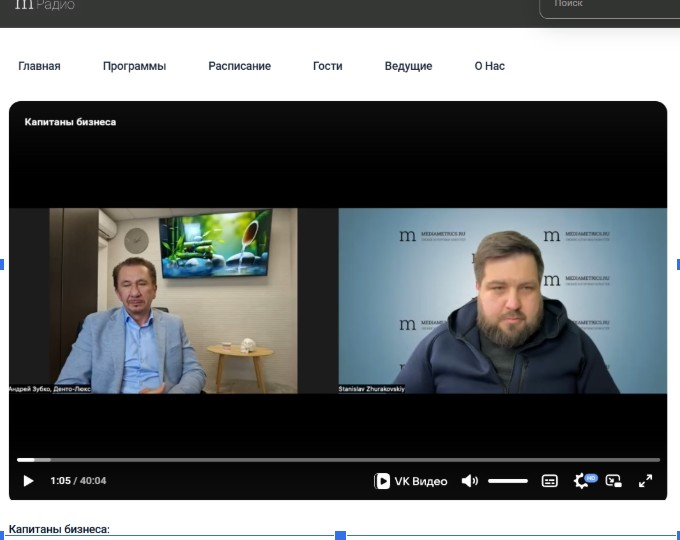Enable picture-in-picture mode
The image size is (680, 540).
click(614, 481)
